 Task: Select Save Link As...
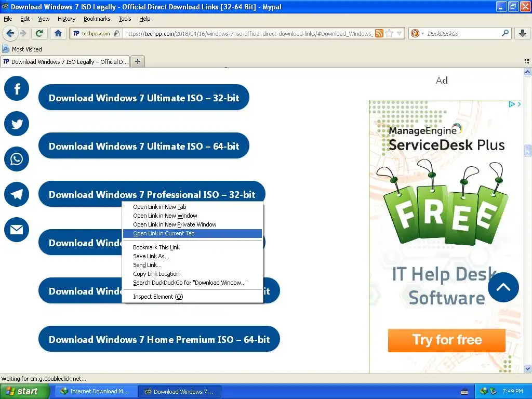(x=192, y=256)
